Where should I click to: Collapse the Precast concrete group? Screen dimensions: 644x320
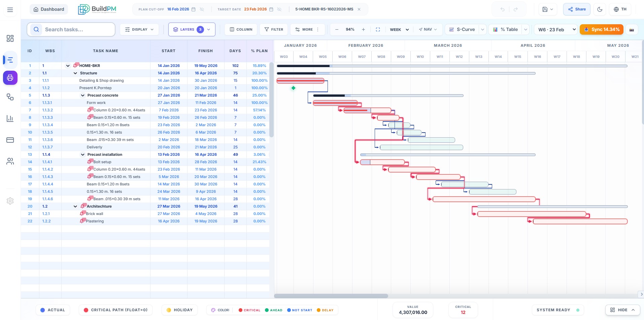[82, 95]
